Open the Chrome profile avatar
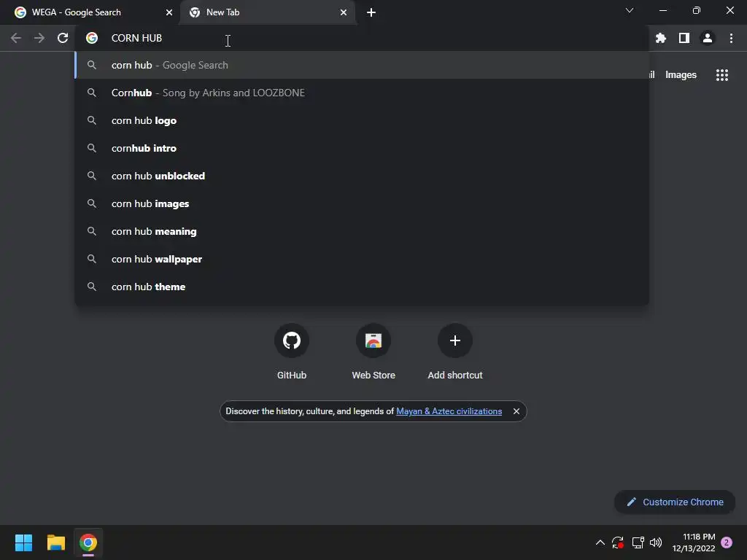The height and width of the screenshot is (560, 747). (x=708, y=38)
